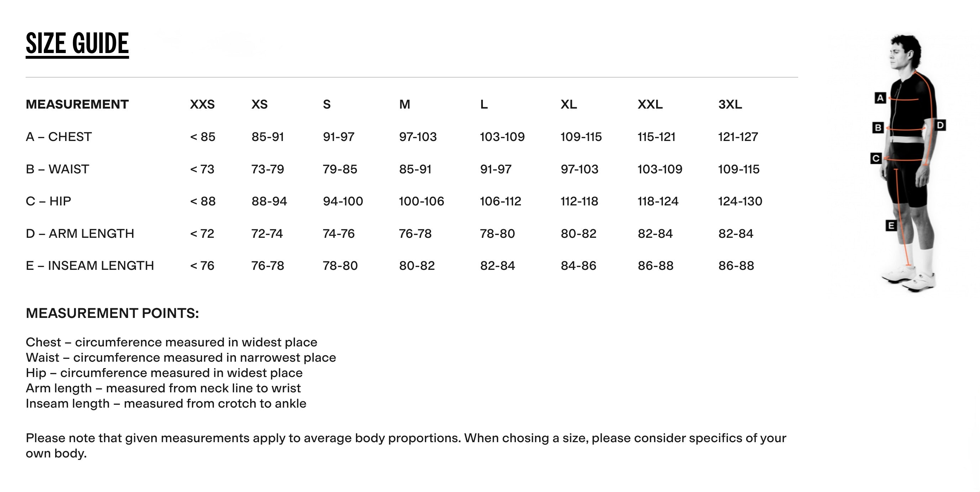Screen dimensions: 980x492
Task: Click the 97-103 chest value for M
Action: (418, 137)
